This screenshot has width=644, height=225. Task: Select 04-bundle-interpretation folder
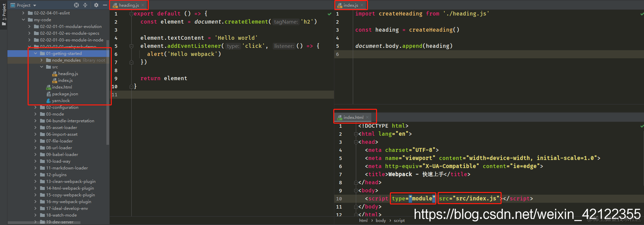point(70,121)
